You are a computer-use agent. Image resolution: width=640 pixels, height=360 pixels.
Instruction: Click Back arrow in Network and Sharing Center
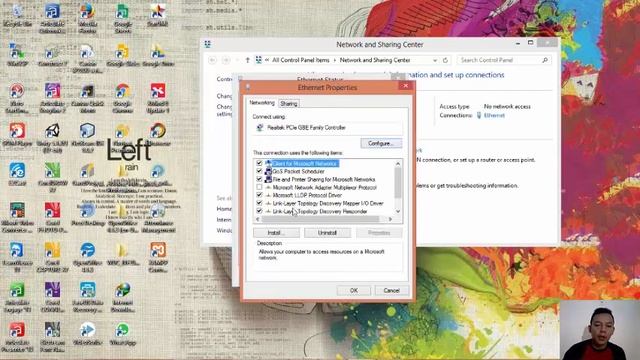tap(213, 60)
